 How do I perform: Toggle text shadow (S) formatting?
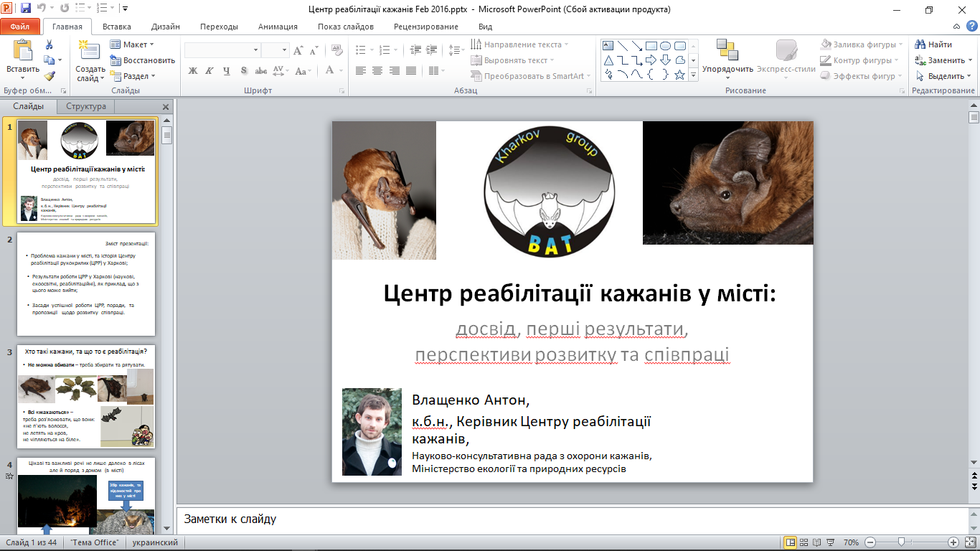(x=244, y=70)
